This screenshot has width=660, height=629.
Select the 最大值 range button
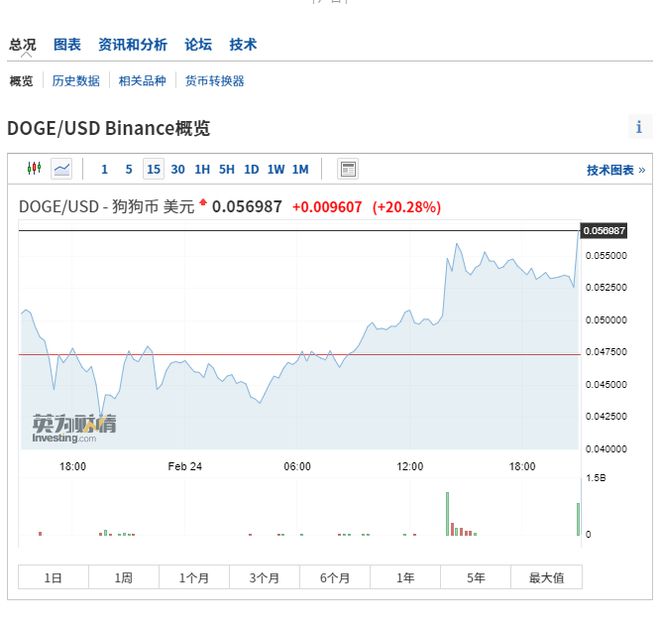(546, 578)
